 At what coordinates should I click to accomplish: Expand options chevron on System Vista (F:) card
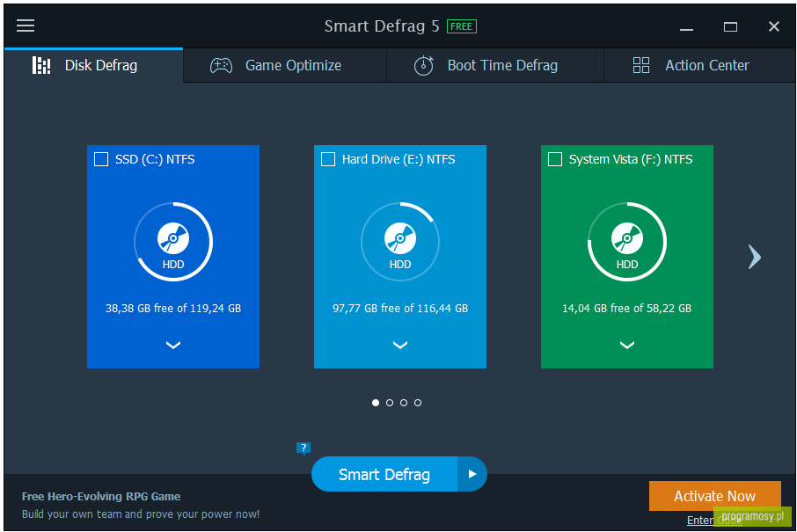click(x=627, y=346)
